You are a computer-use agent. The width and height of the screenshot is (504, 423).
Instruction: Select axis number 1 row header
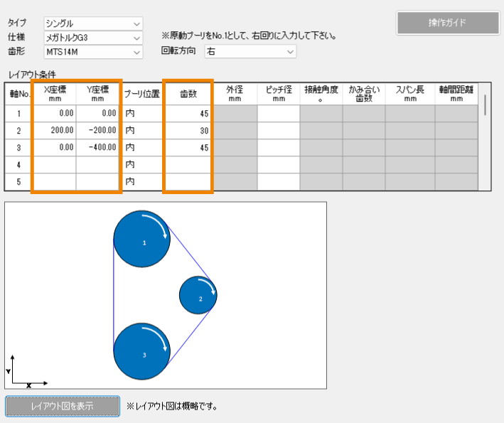pos(19,113)
